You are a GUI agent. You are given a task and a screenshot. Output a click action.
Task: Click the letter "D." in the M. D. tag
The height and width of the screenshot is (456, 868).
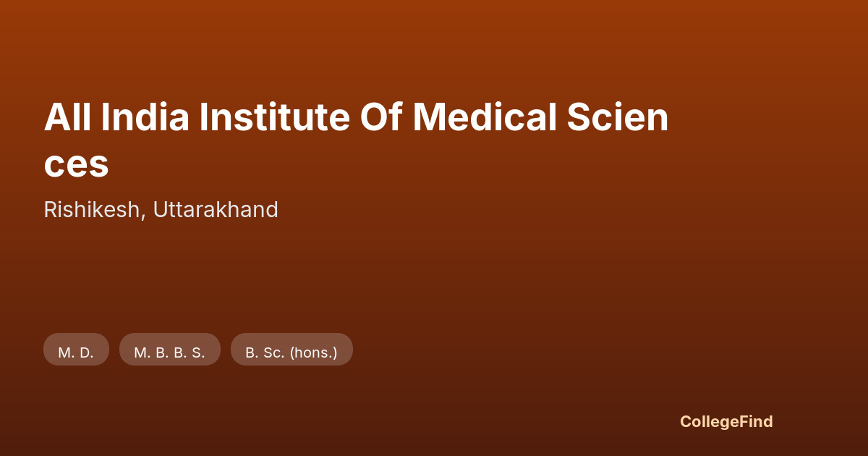tap(87, 353)
